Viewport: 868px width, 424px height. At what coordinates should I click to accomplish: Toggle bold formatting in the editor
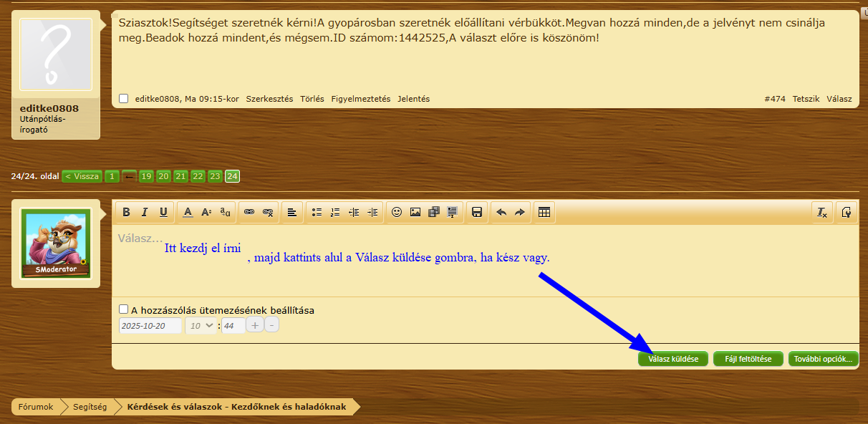tap(127, 212)
